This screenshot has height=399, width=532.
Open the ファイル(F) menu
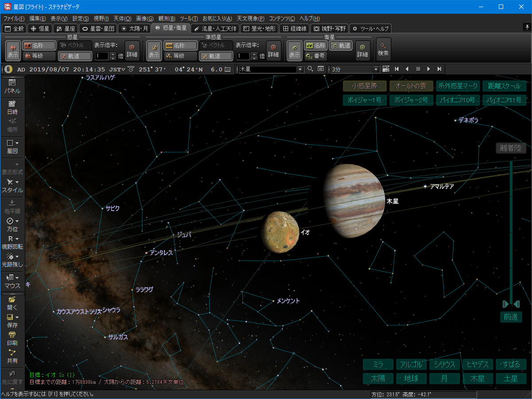[14, 19]
